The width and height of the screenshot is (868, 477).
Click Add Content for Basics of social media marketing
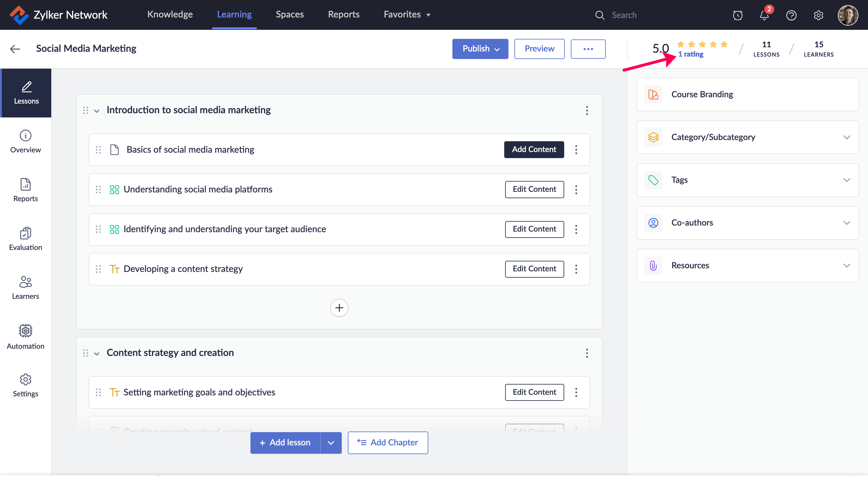pos(534,149)
